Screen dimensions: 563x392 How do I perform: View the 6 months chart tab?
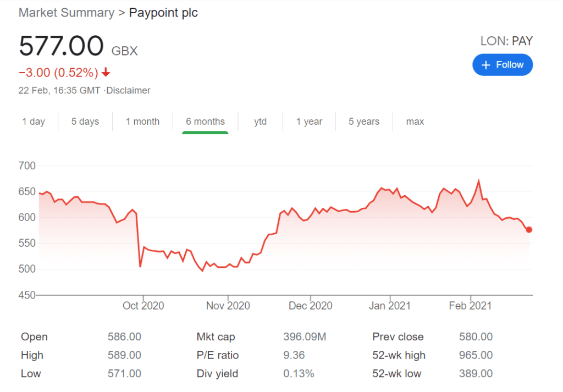[205, 122]
